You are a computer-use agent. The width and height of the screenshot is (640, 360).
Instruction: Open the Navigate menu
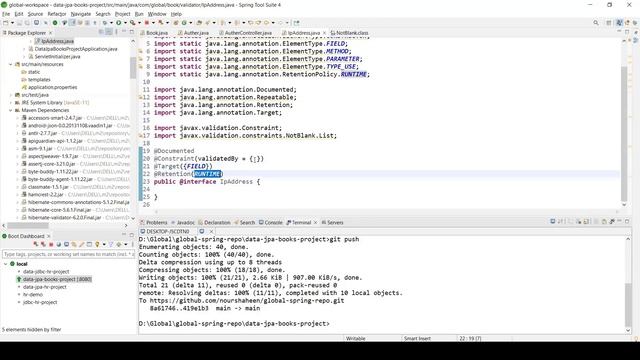click(81, 14)
